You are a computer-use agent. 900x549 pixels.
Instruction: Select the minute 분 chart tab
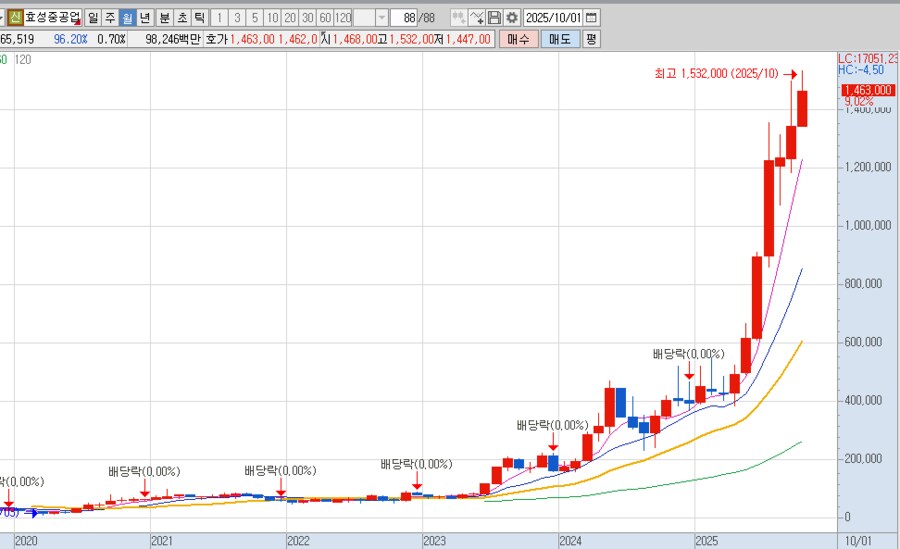(x=163, y=18)
